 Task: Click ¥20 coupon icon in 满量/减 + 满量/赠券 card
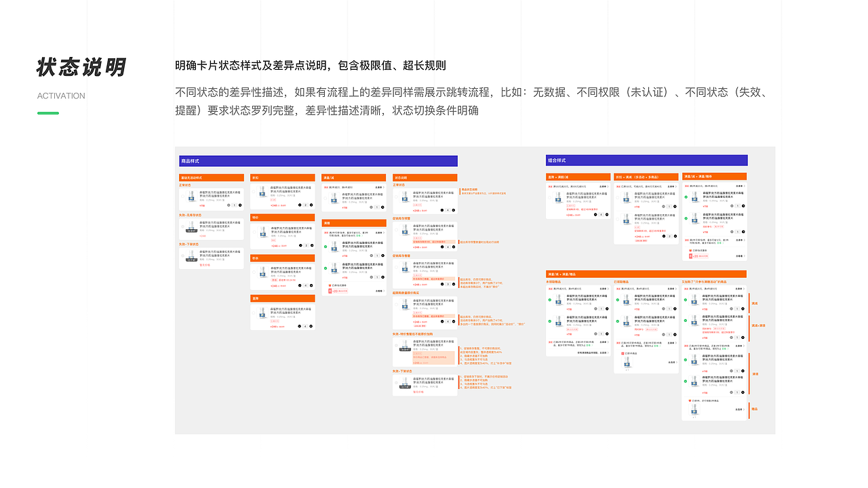click(x=690, y=256)
